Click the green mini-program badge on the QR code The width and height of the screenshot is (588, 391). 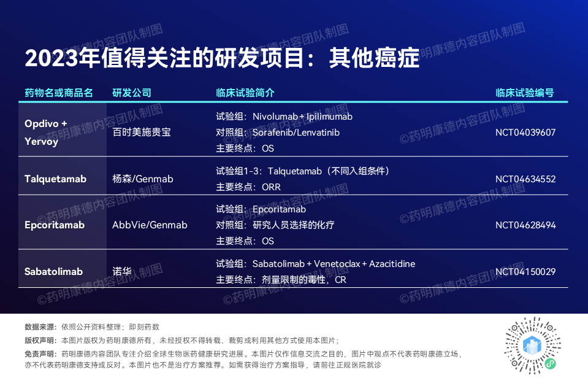click(550, 364)
